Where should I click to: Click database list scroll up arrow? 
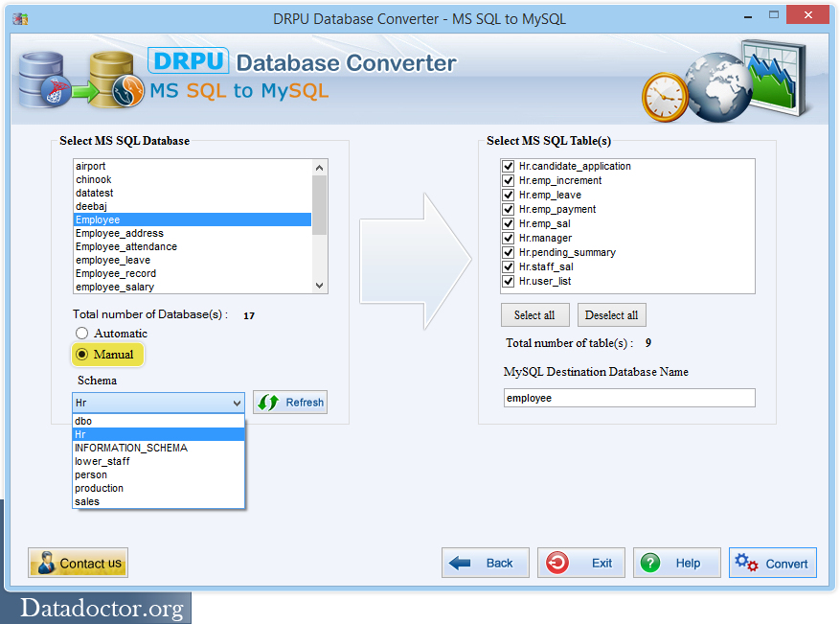[319, 168]
